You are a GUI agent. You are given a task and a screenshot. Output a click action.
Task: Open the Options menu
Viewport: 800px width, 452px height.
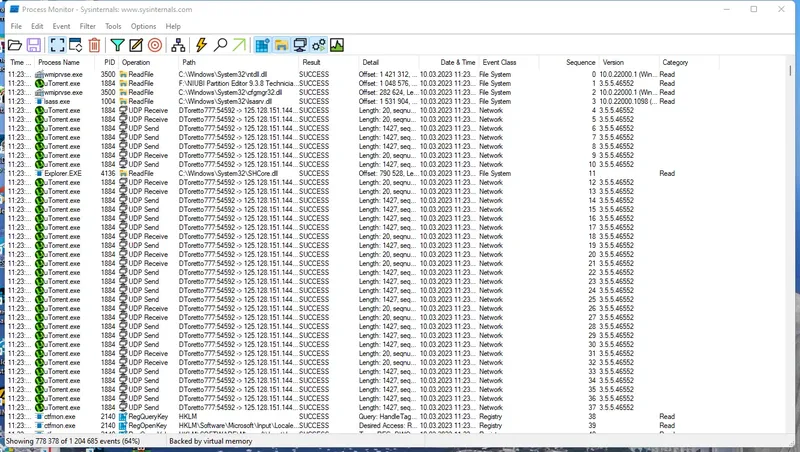pyautogui.click(x=143, y=26)
